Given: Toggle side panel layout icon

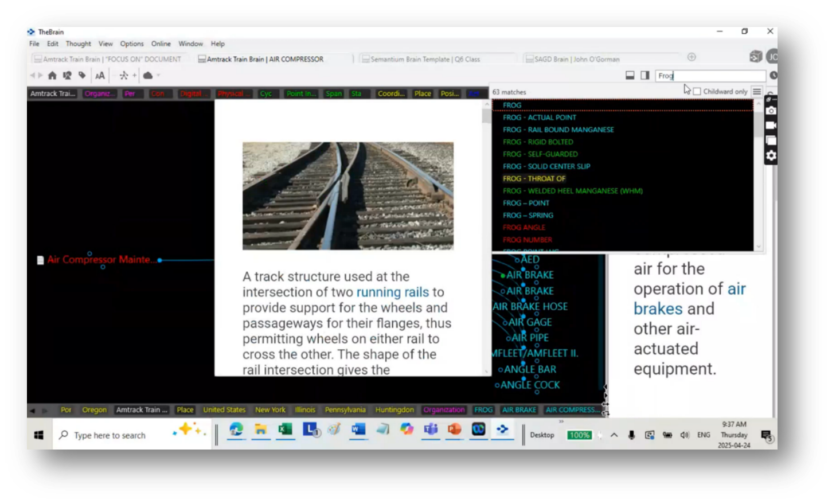Looking at the screenshot, I should 645,75.
